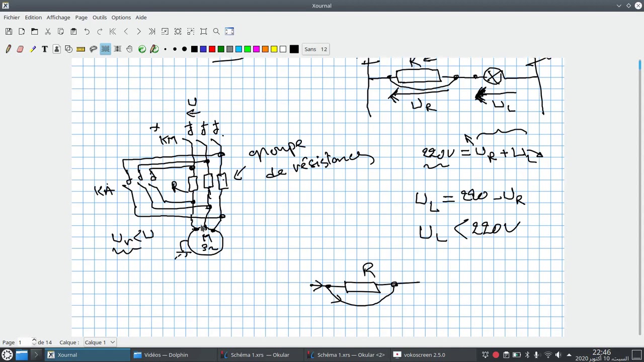The image size is (644, 362).
Task: Go to the previous page arrow
Action: pyautogui.click(x=126, y=32)
